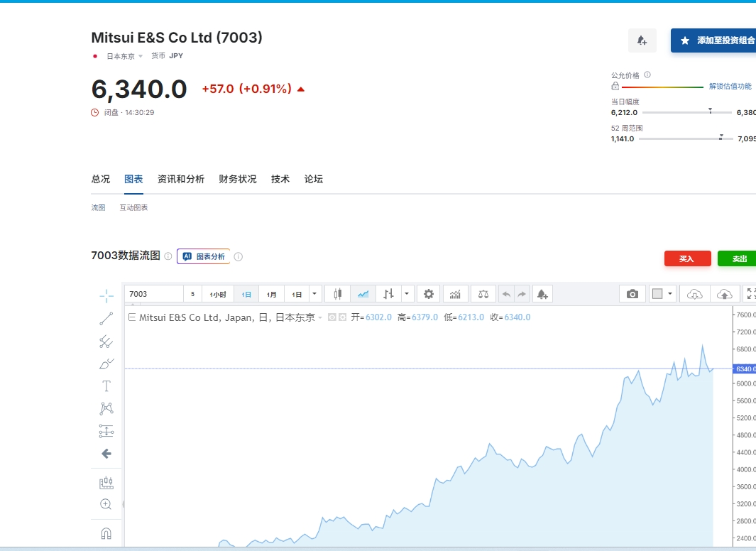Screen dimensions: 756x551
Task: Select the zoom in tool
Action: [x=106, y=504]
